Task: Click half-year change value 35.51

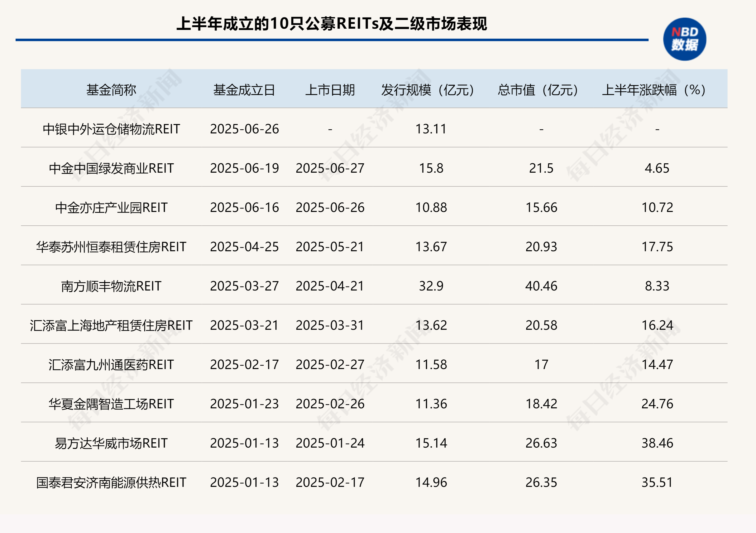Action: 657,482
